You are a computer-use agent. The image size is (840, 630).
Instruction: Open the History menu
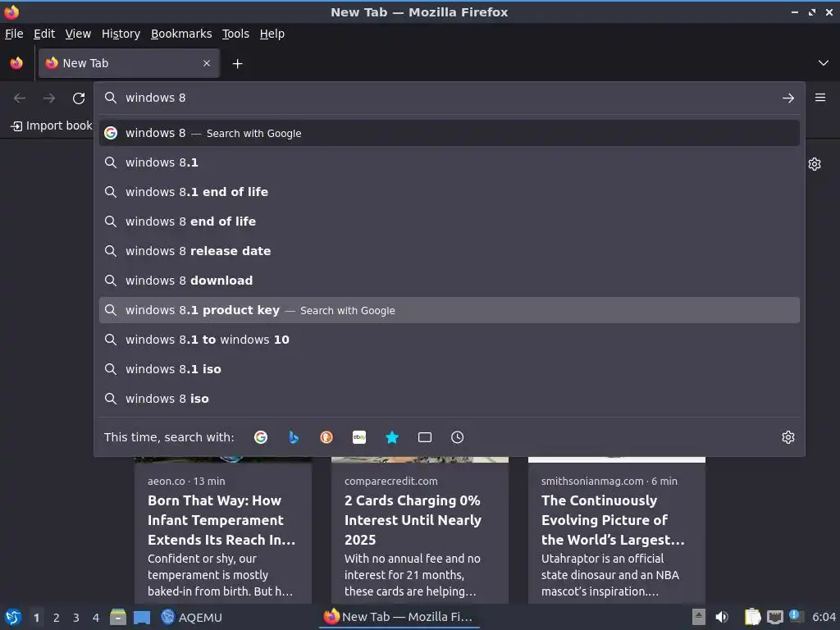tap(121, 34)
